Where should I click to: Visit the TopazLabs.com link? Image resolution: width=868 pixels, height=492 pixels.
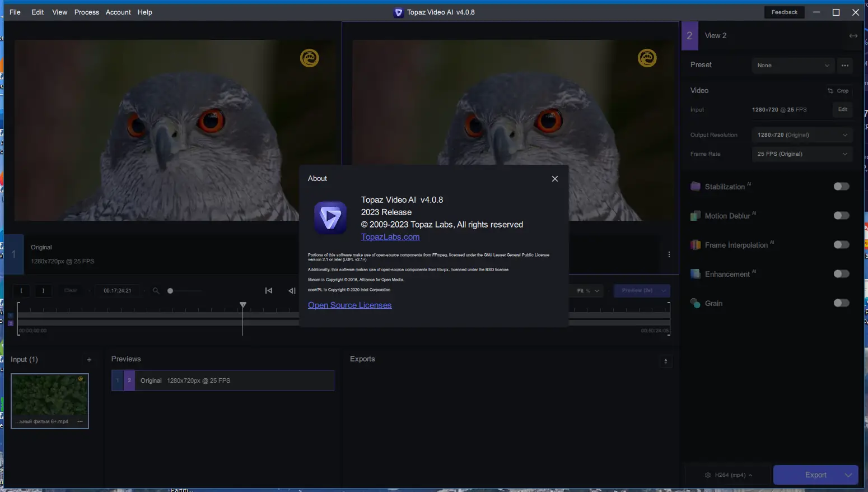[390, 236]
